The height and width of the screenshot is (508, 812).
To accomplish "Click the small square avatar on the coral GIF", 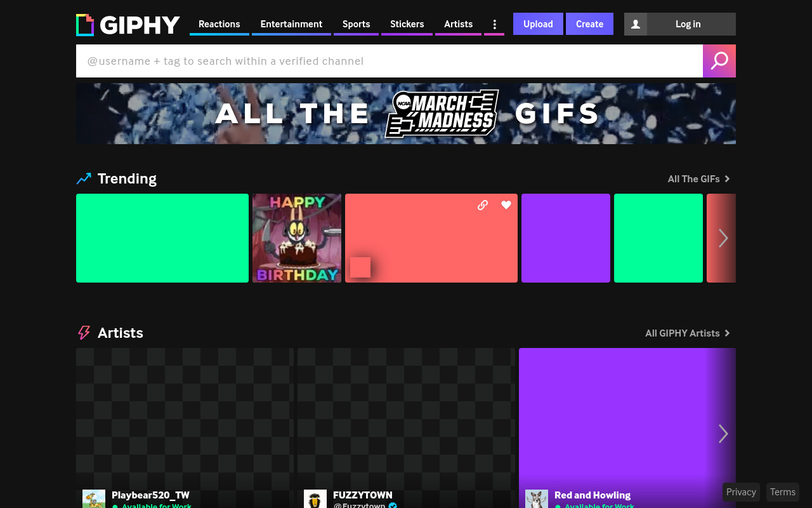I will (360, 267).
